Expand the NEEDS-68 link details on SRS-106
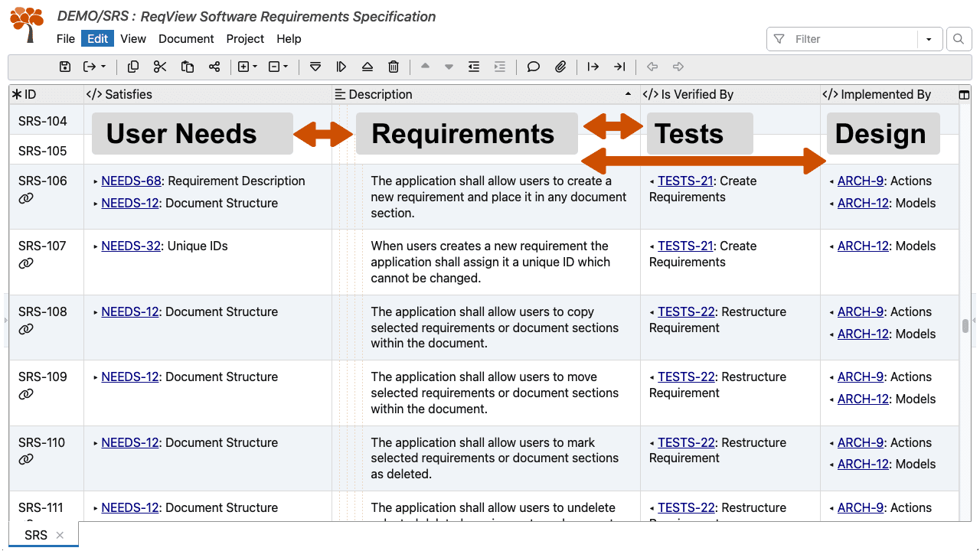 click(95, 181)
